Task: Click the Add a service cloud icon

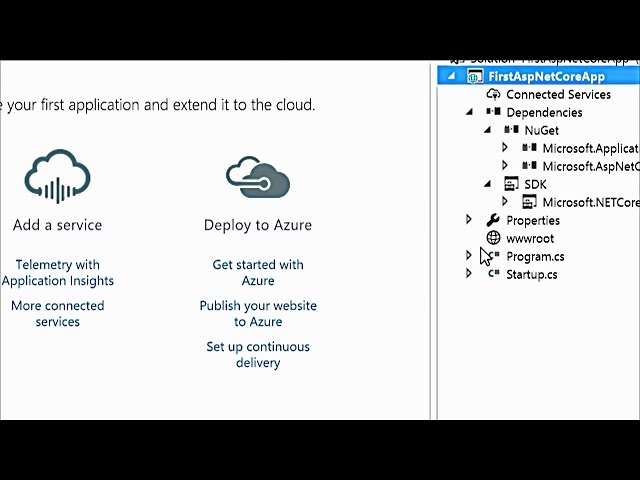Action: [x=58, y=176]
